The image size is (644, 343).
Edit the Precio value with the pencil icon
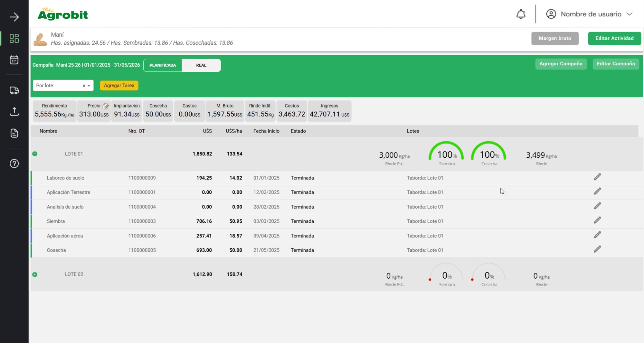tap(106, 106)
